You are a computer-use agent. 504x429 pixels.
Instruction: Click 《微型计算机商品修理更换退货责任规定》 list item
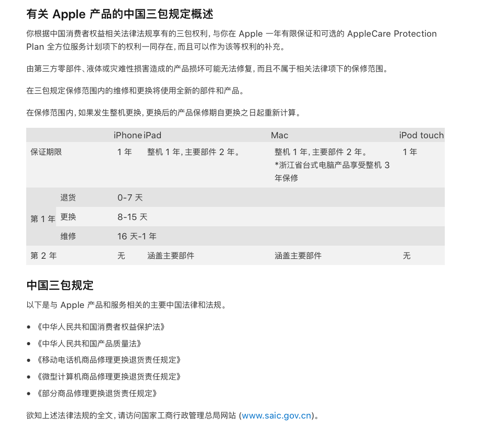point(108,377)
